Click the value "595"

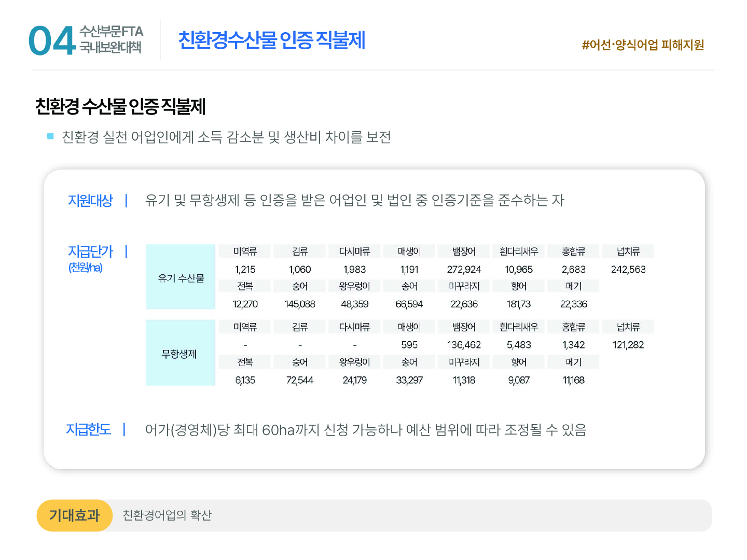409,345
